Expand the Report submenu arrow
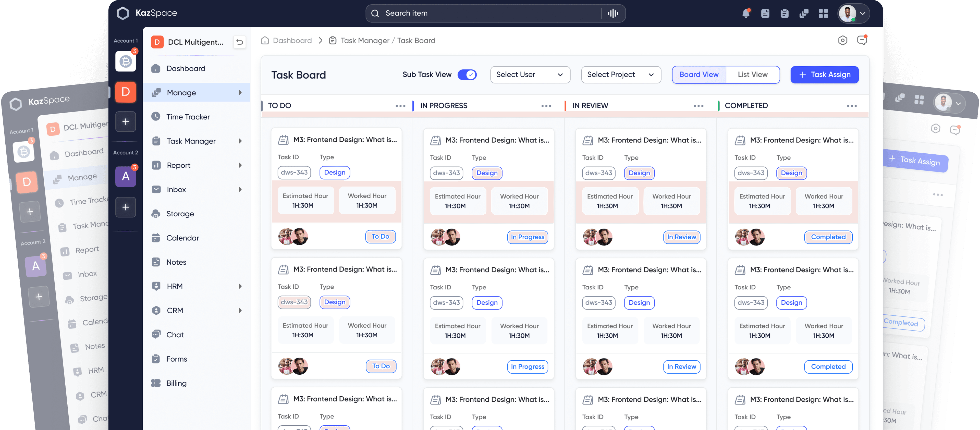This screenshot has height=430, width=980. 240,165
